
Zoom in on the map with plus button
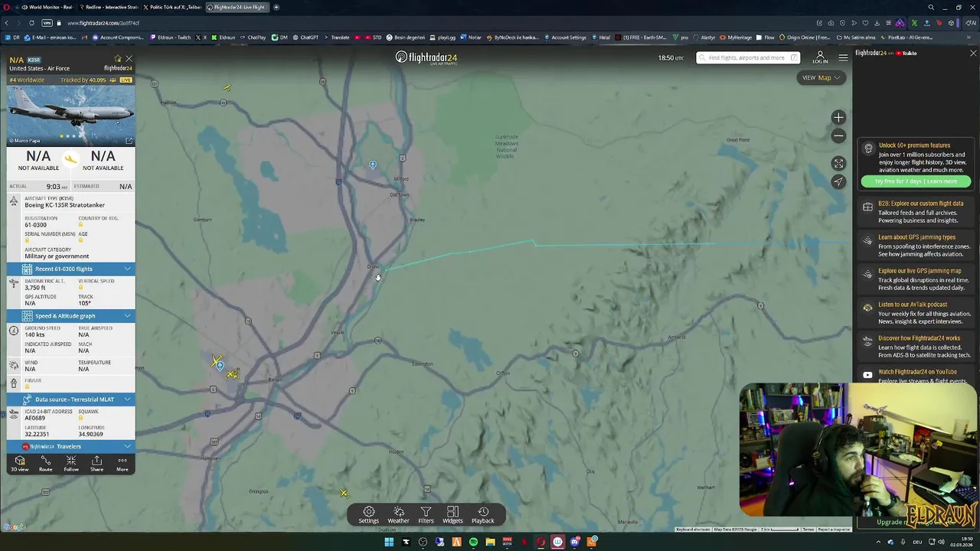pyautogui.click(x=838, y=118)
